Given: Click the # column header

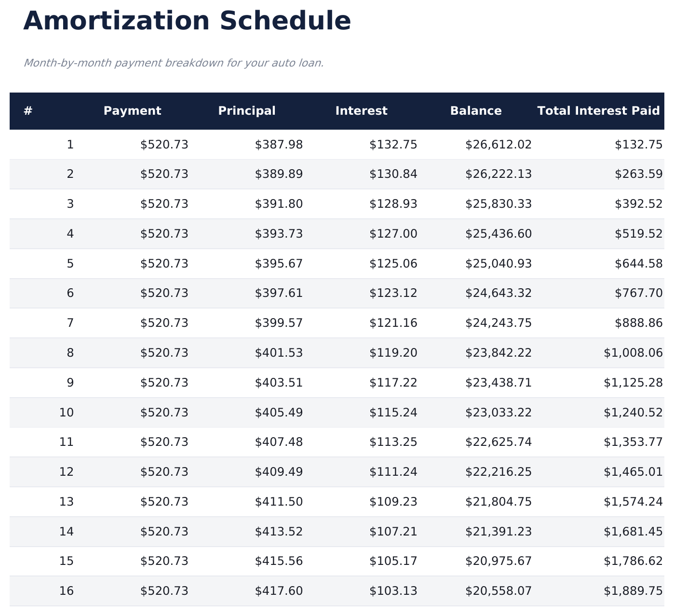Looking at the screenshot, I should 28,111.
